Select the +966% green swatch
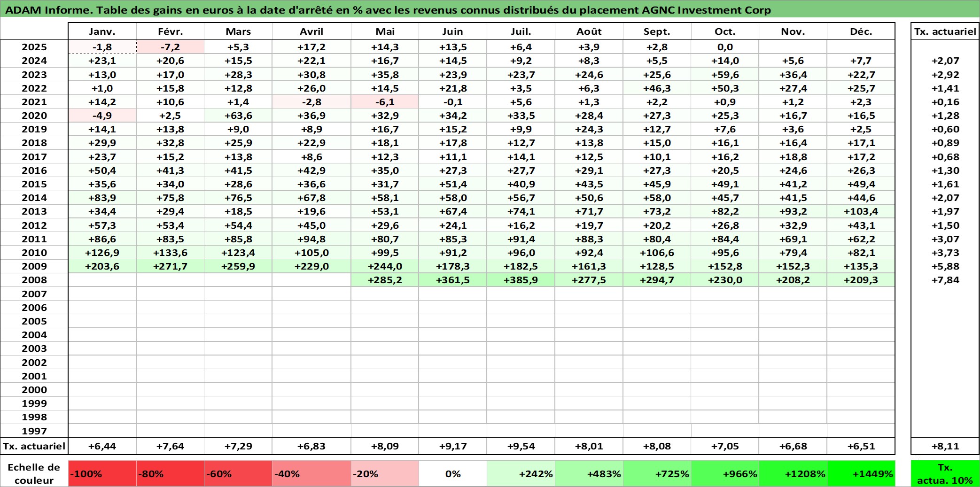The width and height of the screenshot is (980, 487). [725, 473]
